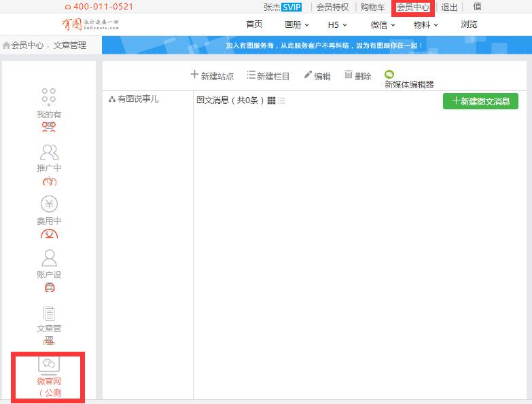Open 会员特权 in top bar
The height and width of the screenshot is (404, 532).
click(332, 7)
